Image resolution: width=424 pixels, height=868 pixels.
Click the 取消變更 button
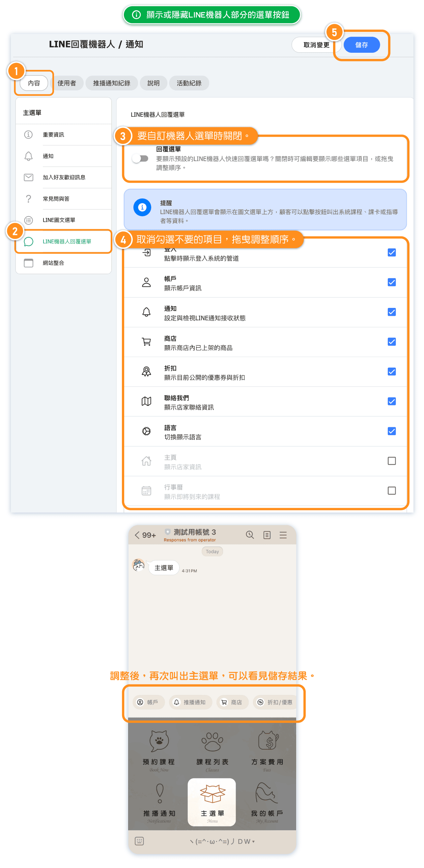[x=316, y=45]
